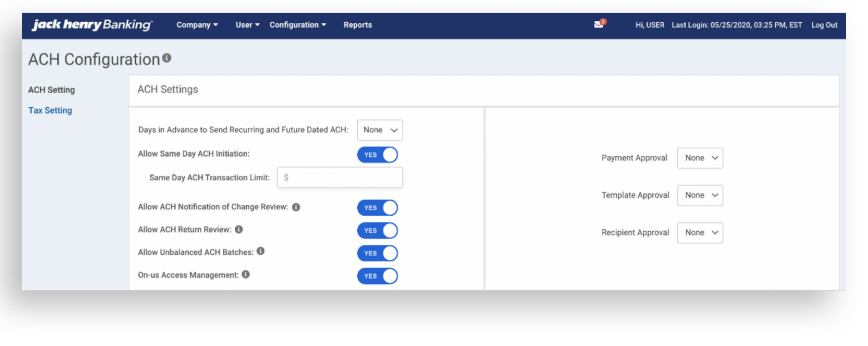Screen dimensions: 868x346
Task: Disable Allow ACH Return Review toggle
Action: pos(377,231)
